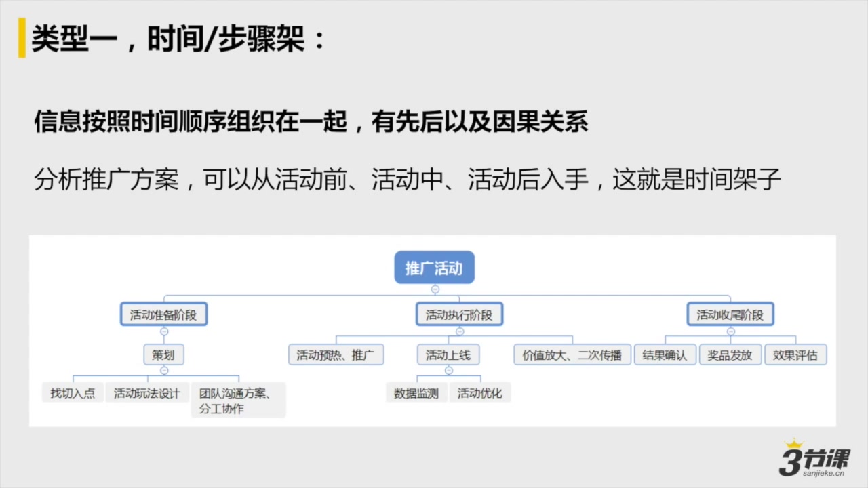Collapse the toggle below 活动执行阶段

point(459,331)
